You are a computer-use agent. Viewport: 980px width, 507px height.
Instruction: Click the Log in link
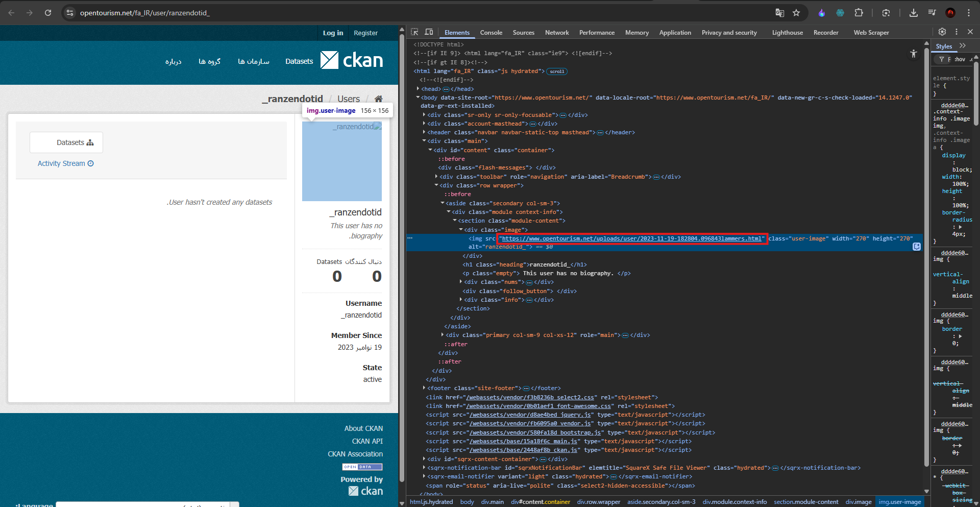point(333,33)
